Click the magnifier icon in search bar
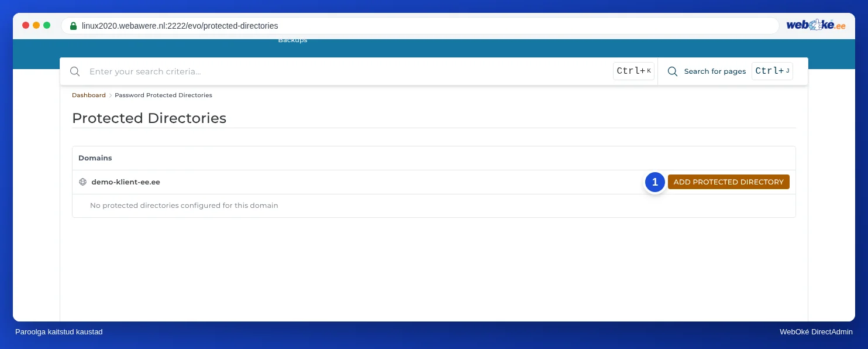Image resolution: width=868 pixels, height=349 pixels. tap(75, 71)
